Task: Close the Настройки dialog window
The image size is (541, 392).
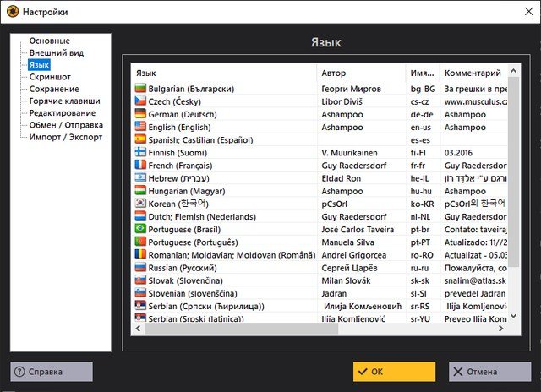Action: point(528,11)
